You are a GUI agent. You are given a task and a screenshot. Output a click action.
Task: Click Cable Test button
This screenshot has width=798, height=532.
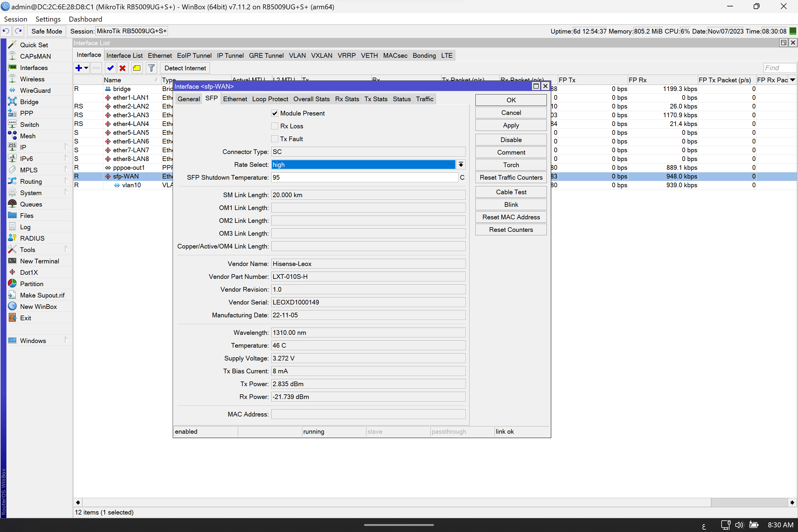point(511,192)
